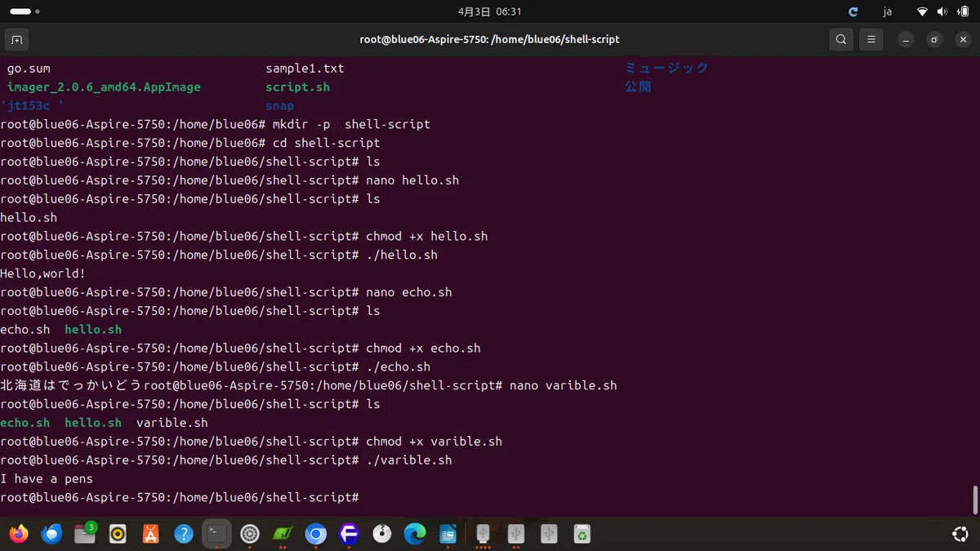The image size is (980, 551).
Task: Click the script.sh file name
Action: (x=297, y=87)
